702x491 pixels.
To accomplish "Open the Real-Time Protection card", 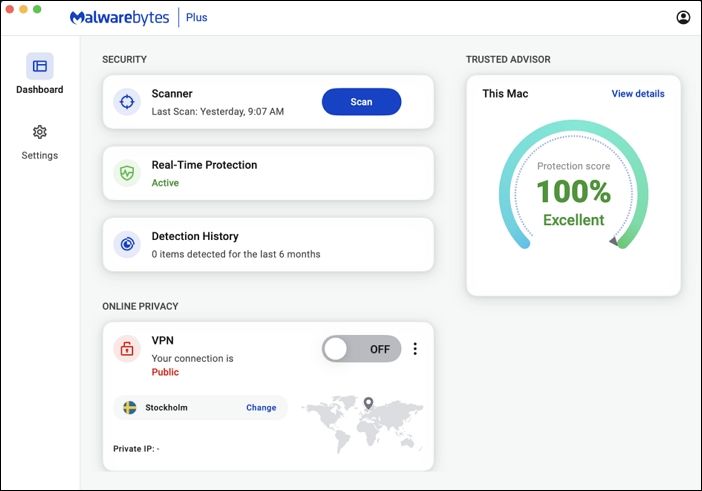I will [268, 173].
